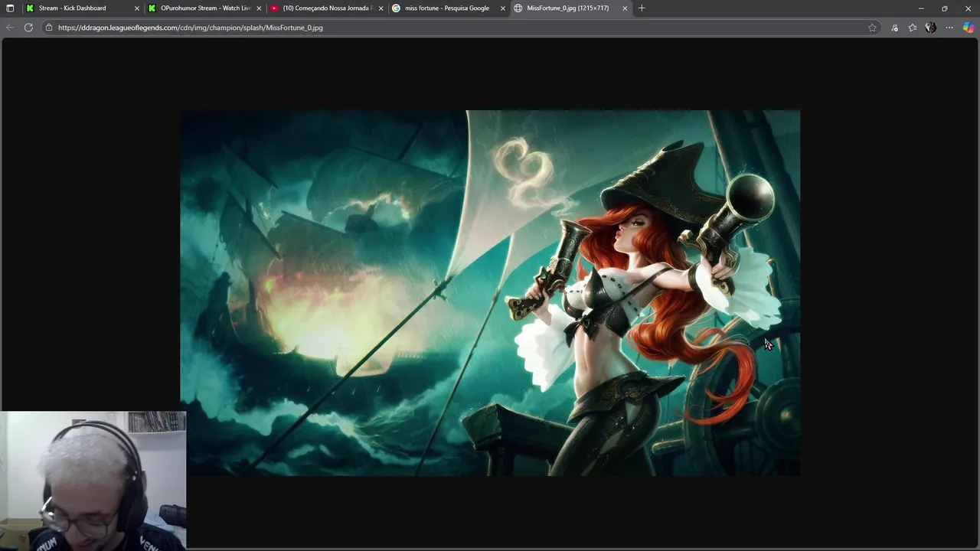The width and height of the screenshot is (980, 551).
Task: Open the Começando Nossa Jornada YouTube tab
Action: (x=327, y=8)
